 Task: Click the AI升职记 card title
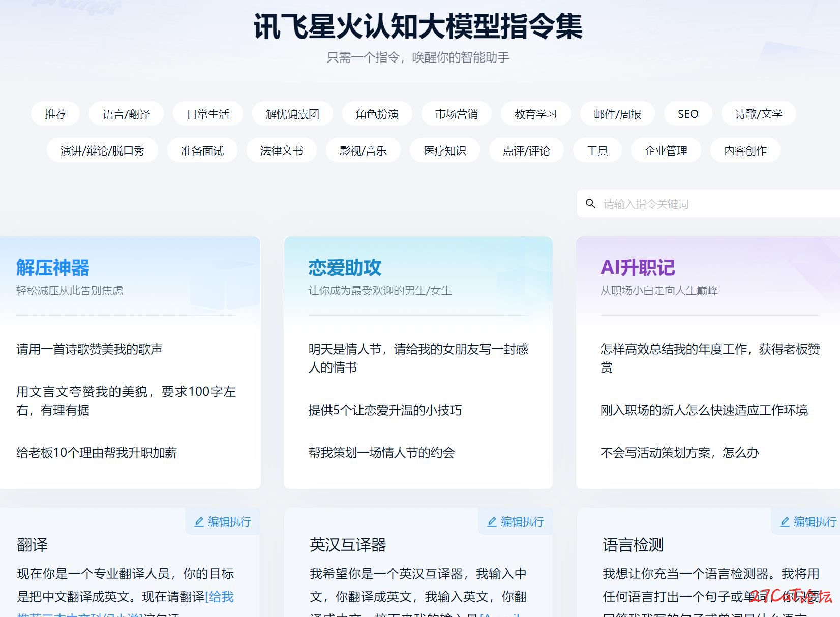click(x=638, y=268)
